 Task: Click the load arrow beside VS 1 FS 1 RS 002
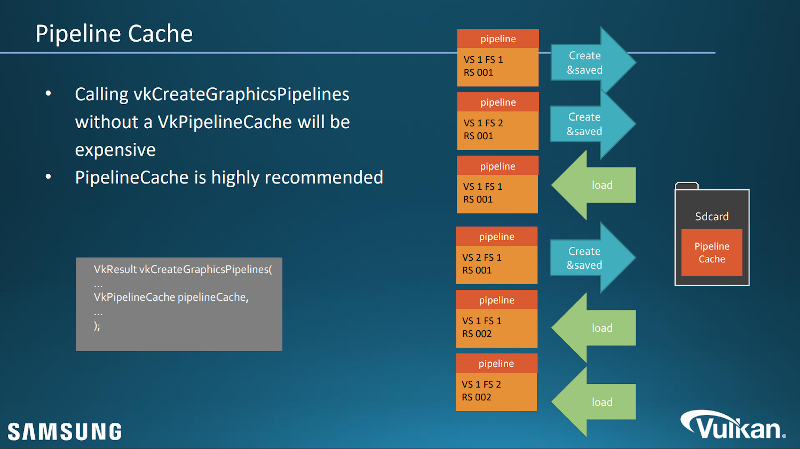coord(596,328)
